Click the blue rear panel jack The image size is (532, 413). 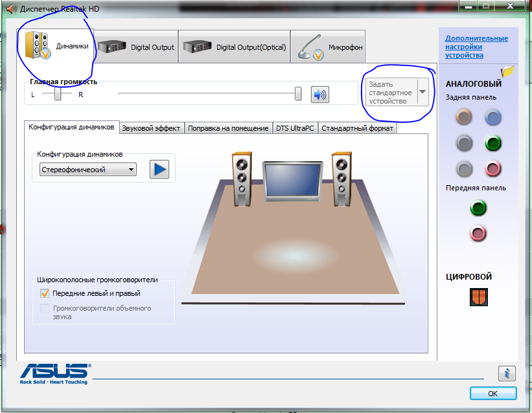[x=493, y=117]
